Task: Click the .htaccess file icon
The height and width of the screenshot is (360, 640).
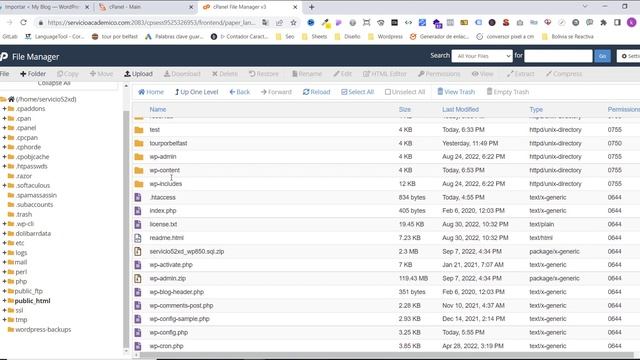Action: pos(138,198)
